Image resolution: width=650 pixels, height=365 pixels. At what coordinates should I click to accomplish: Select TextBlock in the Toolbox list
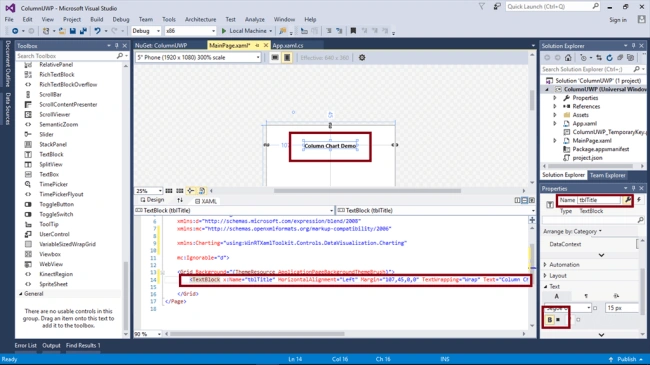point(51,154)
